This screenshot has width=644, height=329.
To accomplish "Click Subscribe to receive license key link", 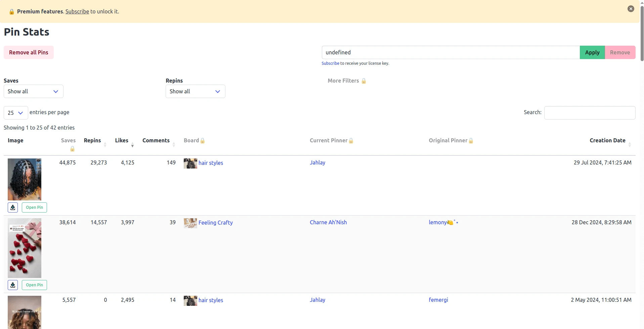I will [x=331, y=63].
